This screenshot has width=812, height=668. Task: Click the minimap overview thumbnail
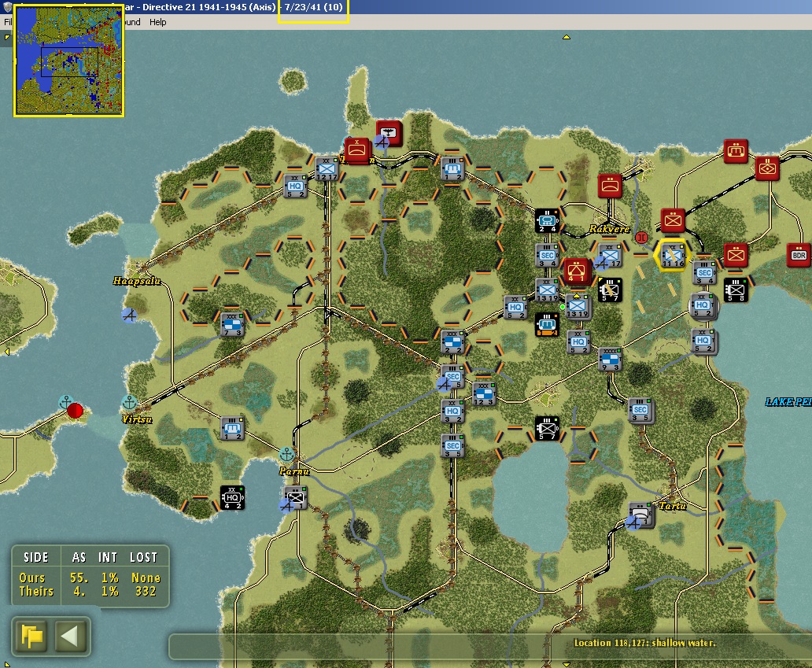69,60
